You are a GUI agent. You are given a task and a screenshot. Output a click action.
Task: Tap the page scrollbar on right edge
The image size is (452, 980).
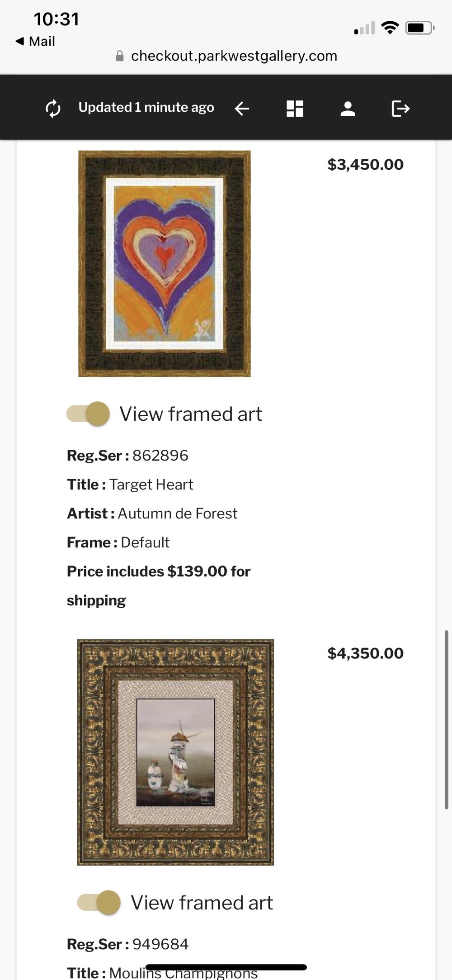tap(447, 719)
